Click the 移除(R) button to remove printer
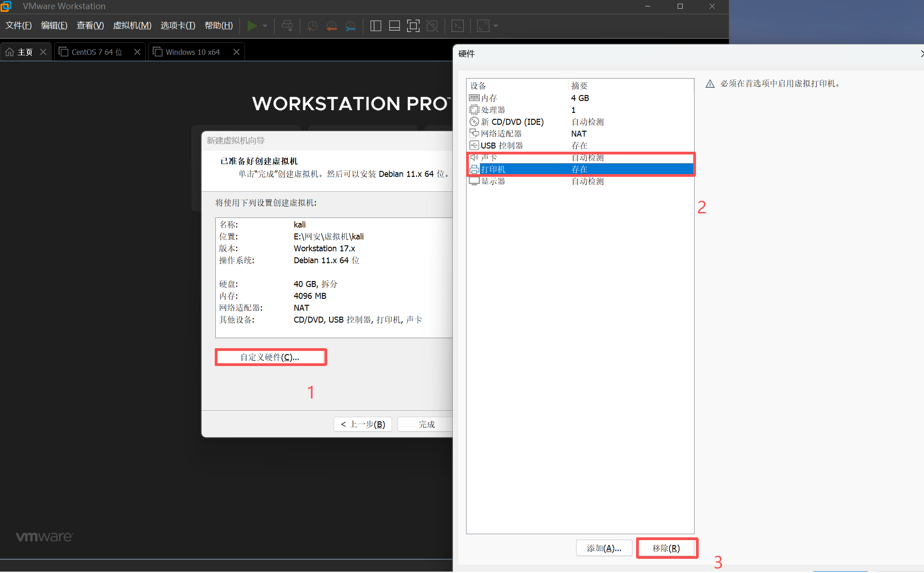 [x=667, y=548]
